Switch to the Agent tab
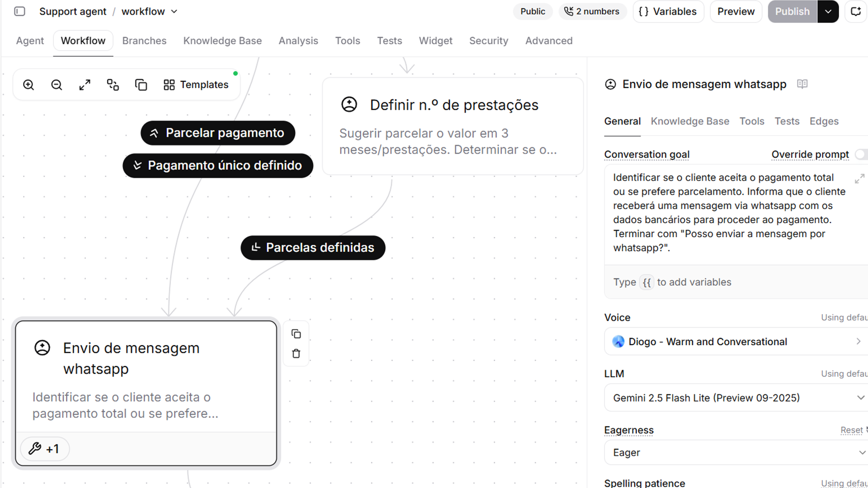 (30, 41)
